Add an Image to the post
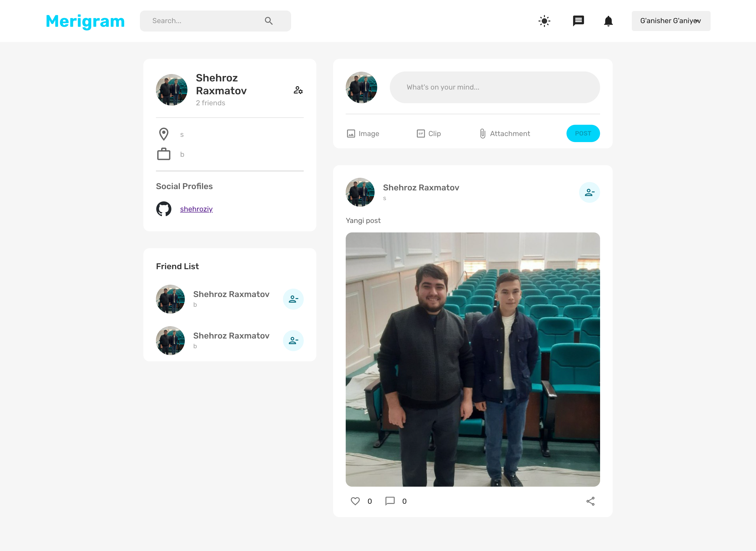 coord(363,134)
